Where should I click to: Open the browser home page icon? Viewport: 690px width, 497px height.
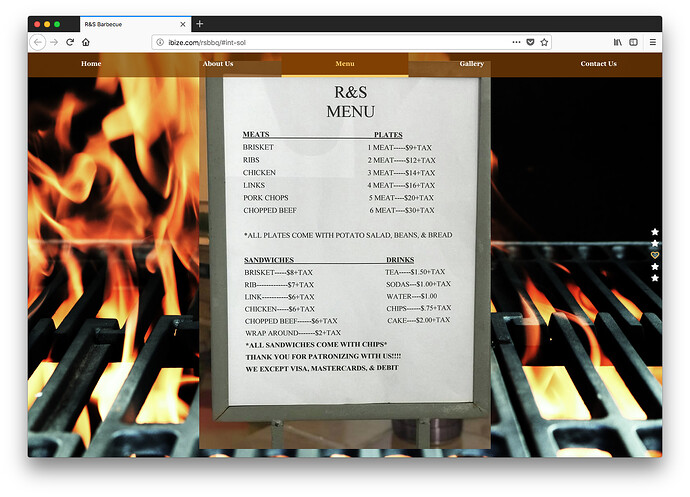pyautogui.click(x=86, y=42)
